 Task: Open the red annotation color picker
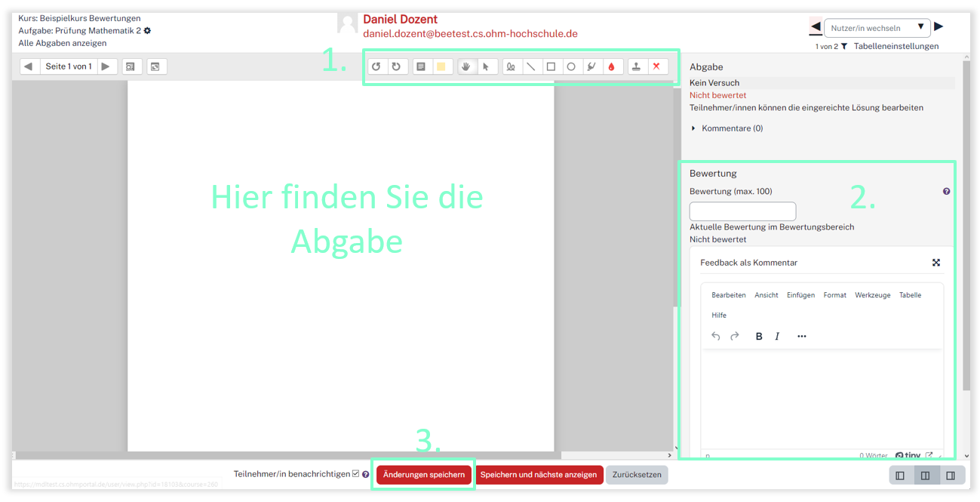[611, 66]
